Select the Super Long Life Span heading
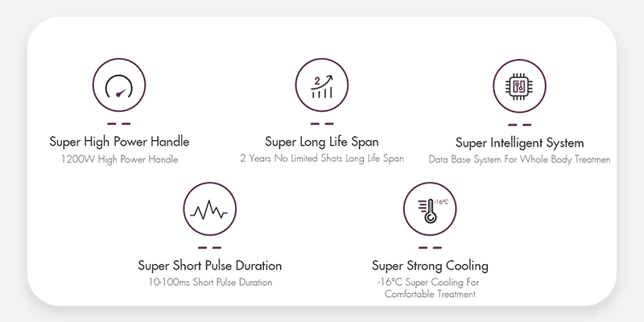 pyautogui.click(x=321, y=142)
